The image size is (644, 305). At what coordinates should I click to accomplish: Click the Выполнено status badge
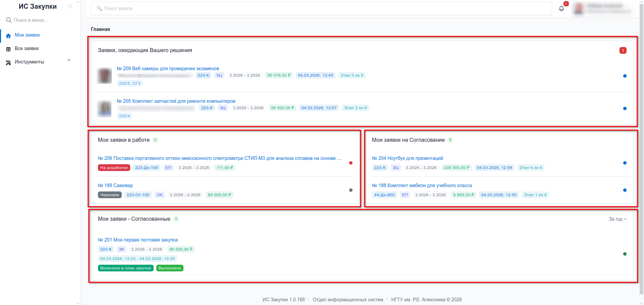pos(170,268)
